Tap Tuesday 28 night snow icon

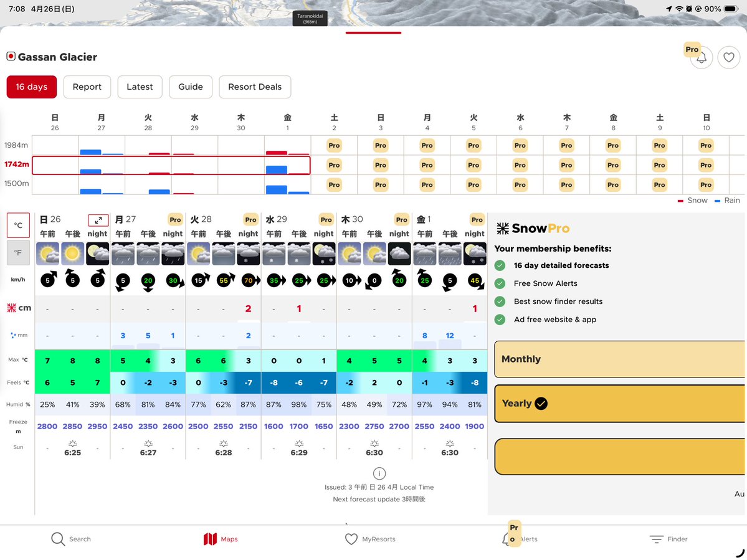tap(248, 254)
